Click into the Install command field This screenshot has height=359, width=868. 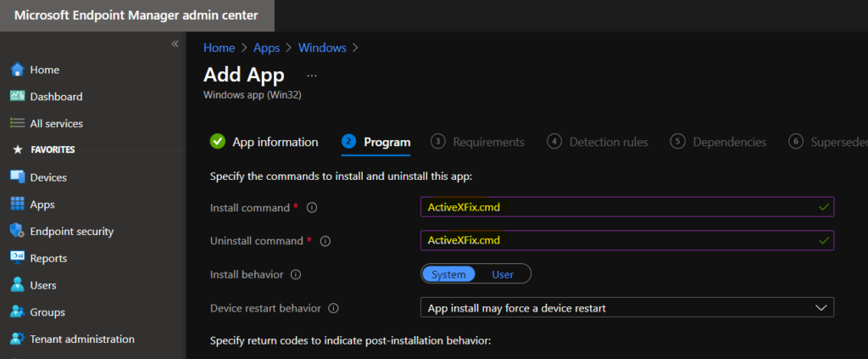(627, 206)
